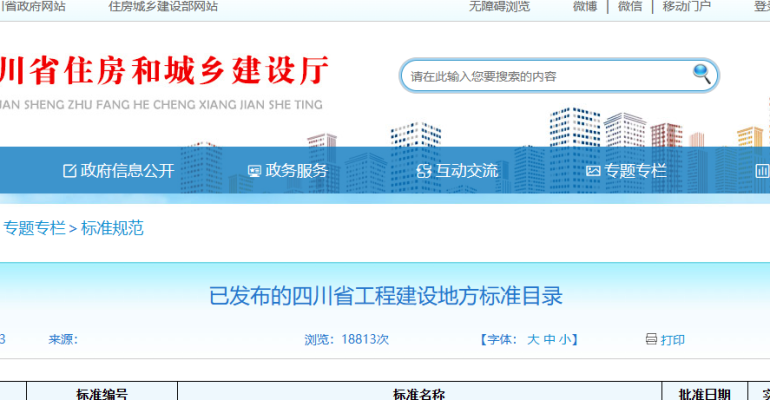Click the 标准名称 column header
The image size is (770, 400).
[x=419, y=394]
